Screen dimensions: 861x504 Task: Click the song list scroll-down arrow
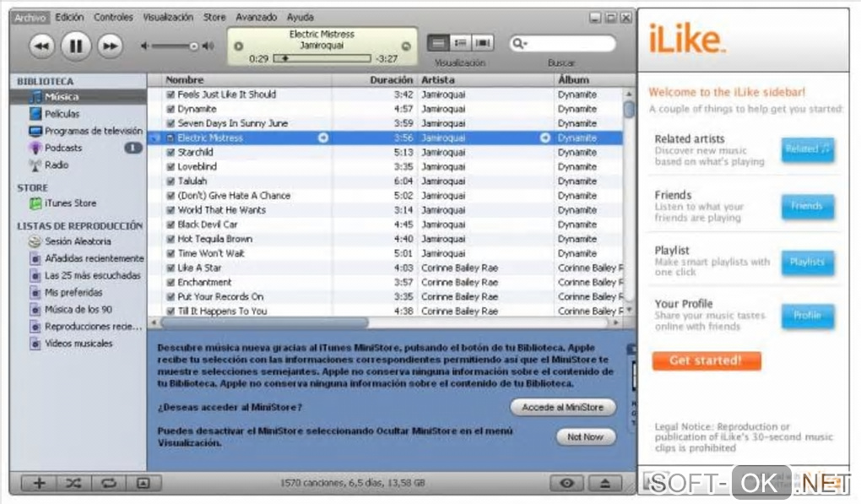click(x=629, y=310)
